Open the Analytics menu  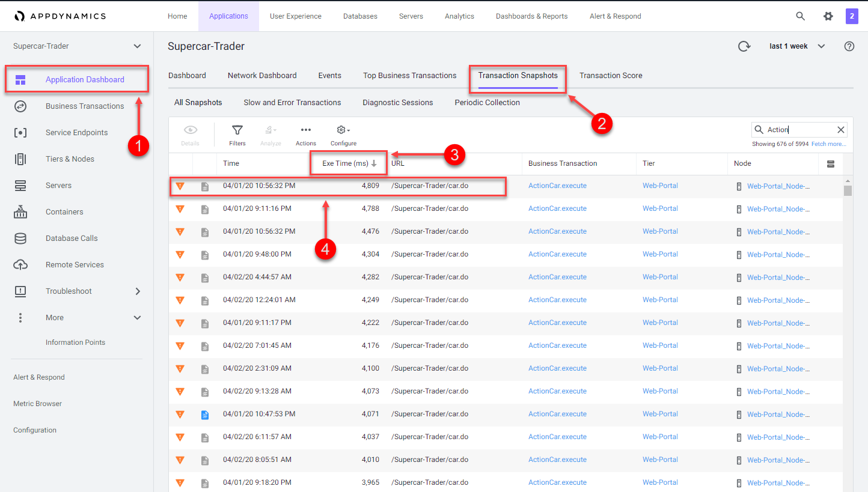coord(459,16)
